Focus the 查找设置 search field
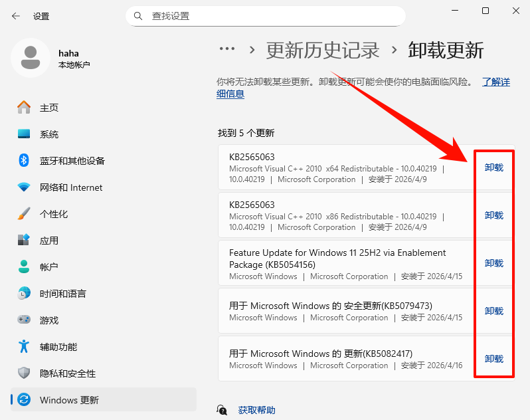This screenshot has height=420, width=530. pyautogui.click(x=266, y=16)
